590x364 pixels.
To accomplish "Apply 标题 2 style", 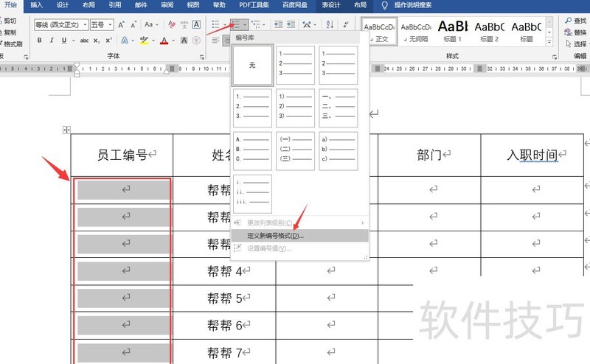I will tap(490, 32).
